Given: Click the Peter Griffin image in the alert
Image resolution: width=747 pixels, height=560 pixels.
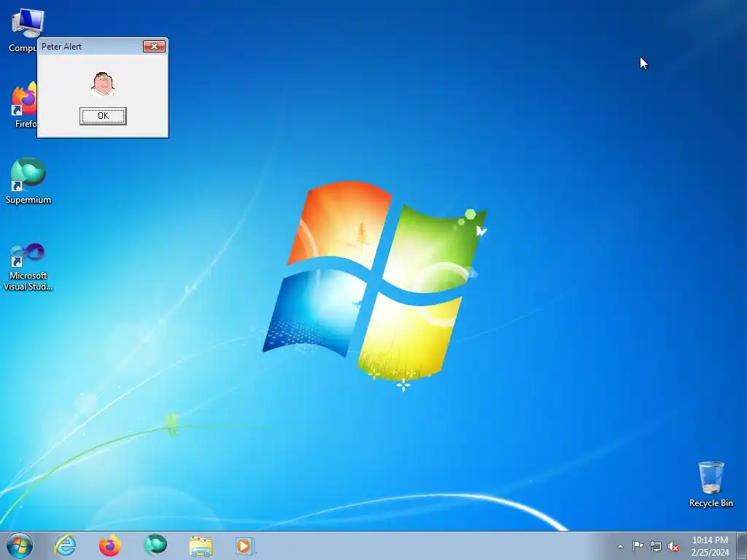Looking at the screenshot, I should 103,84.
